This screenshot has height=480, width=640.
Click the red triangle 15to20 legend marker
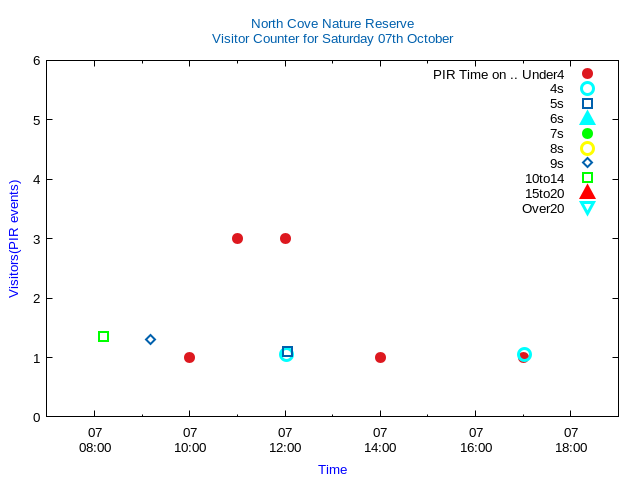(587, 193)
